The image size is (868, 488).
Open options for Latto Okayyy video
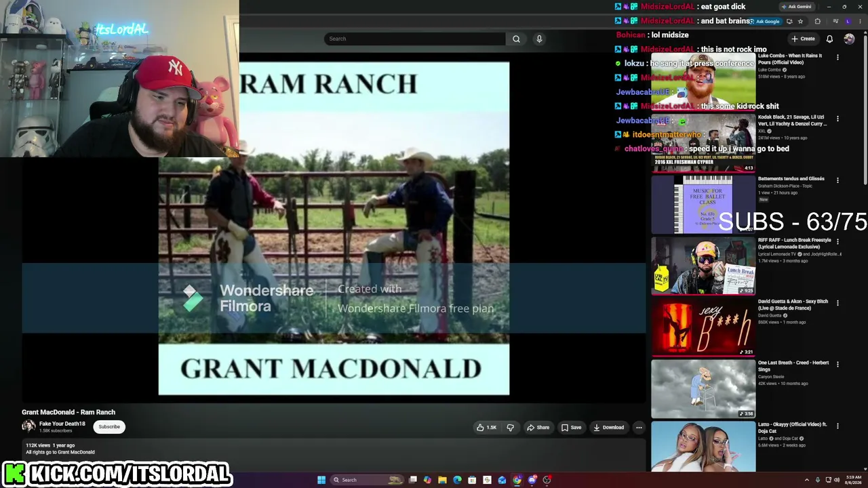(x=837, y=426)
